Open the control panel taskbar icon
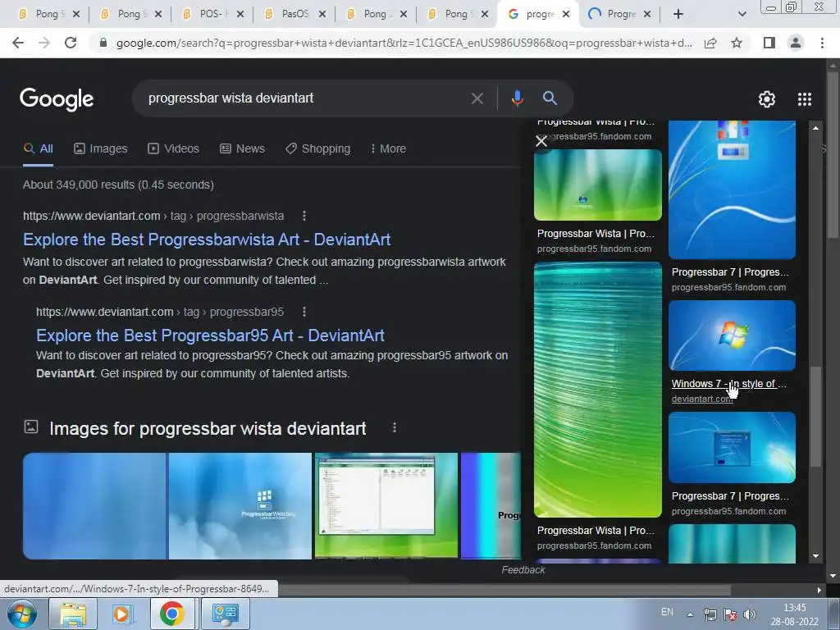This screenshot has width=840, height=630. (x=225, y=614)
